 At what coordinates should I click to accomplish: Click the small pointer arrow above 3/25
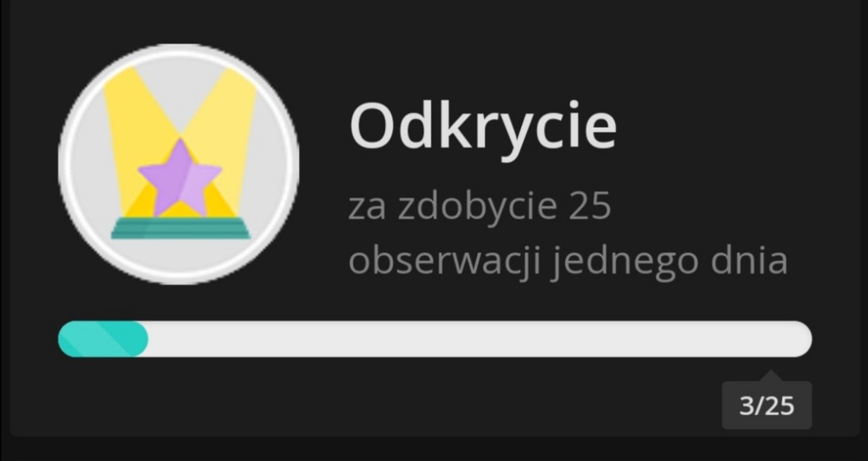click(771, 375)
